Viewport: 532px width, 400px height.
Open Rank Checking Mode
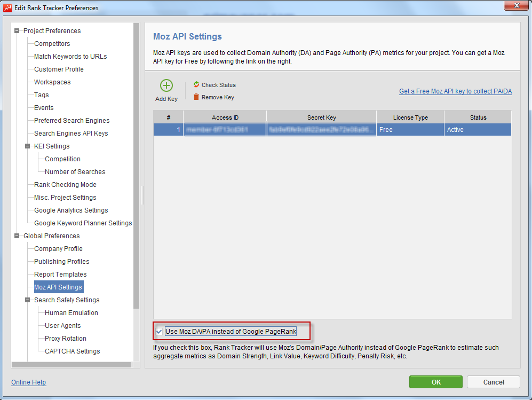click(x=65, y=185)
